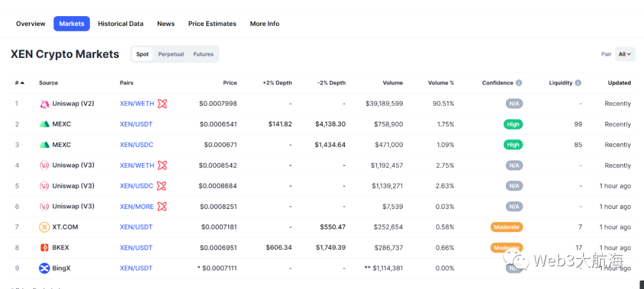
Task: Sort by Volume % column header
Action: coord(441,82)
